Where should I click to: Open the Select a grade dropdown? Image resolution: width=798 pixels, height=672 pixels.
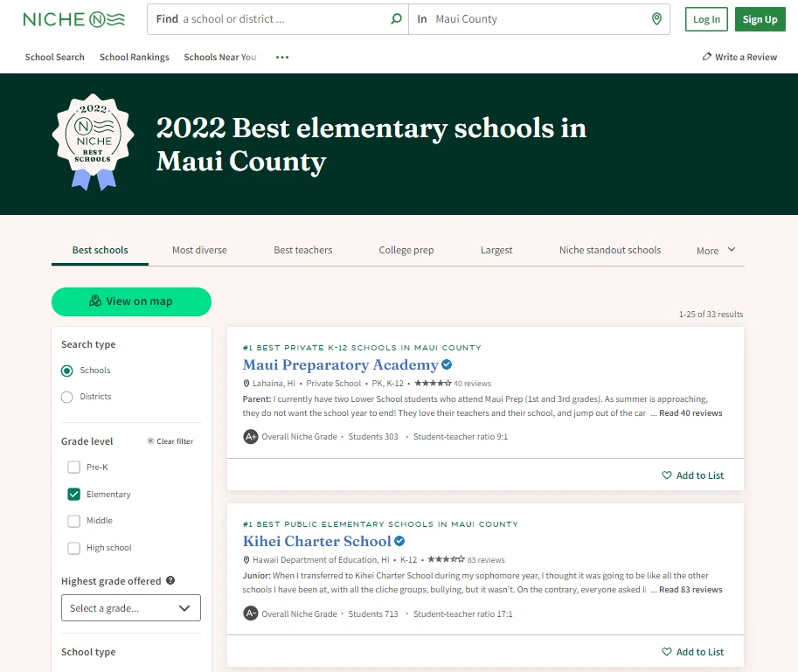click(x=131, y=608)
